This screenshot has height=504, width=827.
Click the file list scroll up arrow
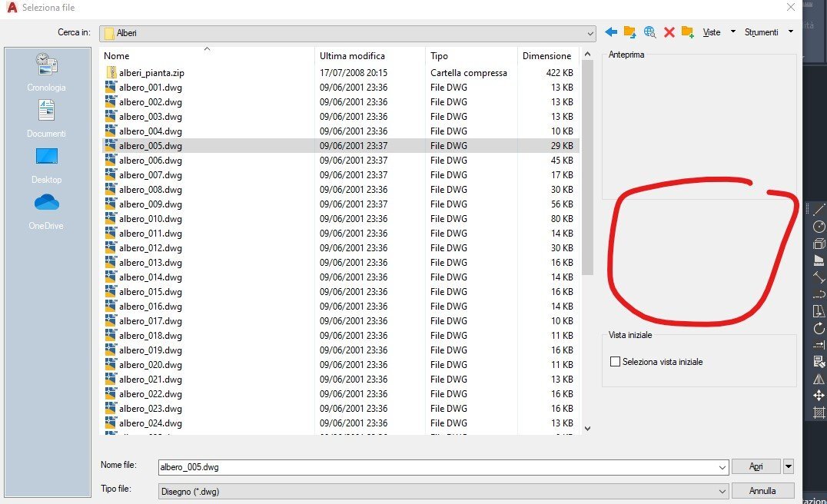point(587,55)
